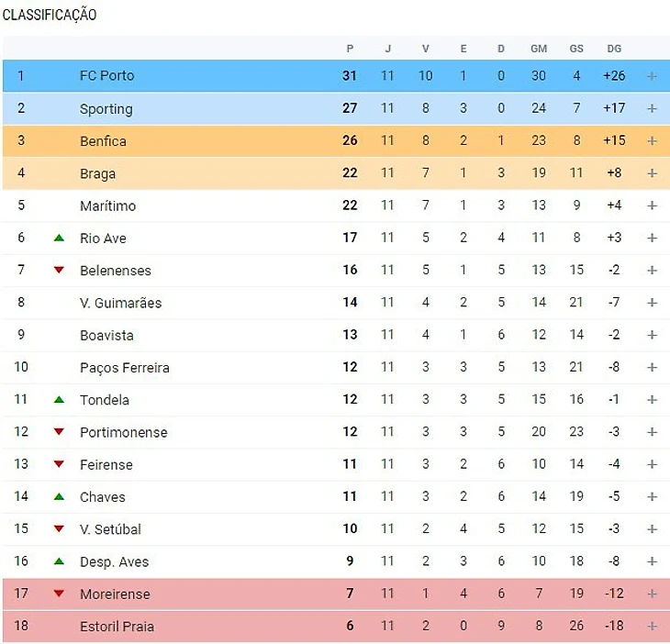The image size is (670, 644).
Task: Click the red down arrow beside Belenenses
Action: [x=59, y=271]
